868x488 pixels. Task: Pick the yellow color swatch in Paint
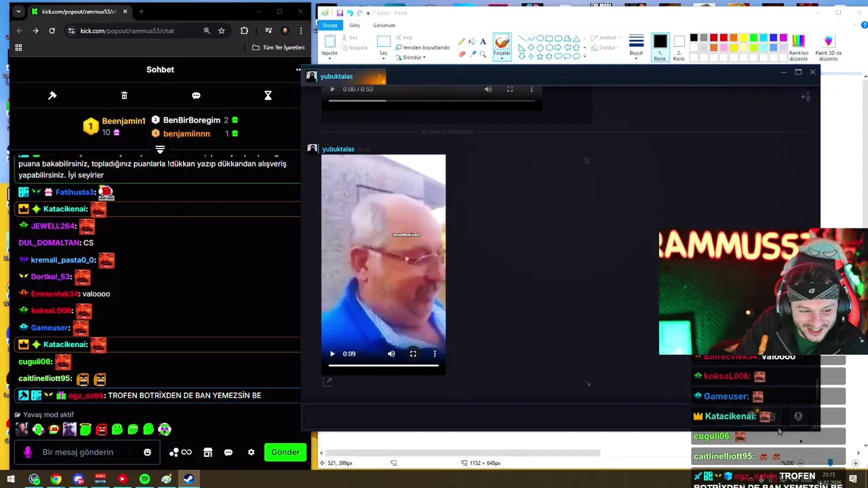[743, 38]
